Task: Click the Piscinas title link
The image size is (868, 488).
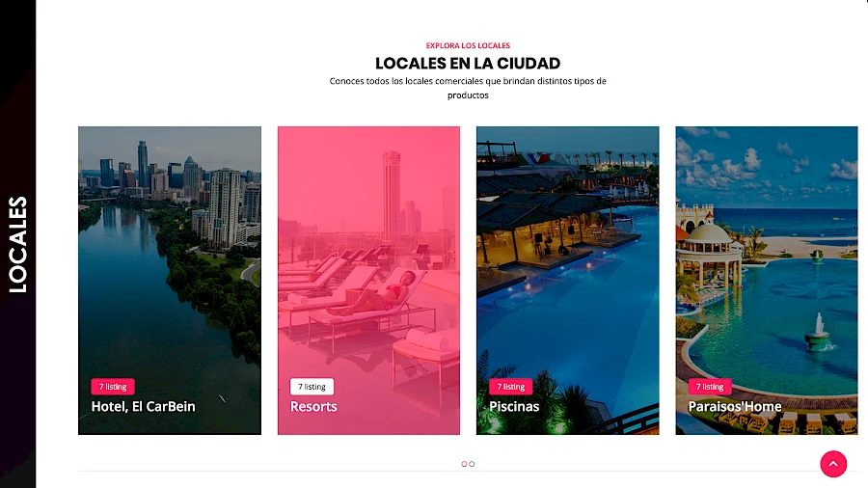Action: (x=514, y=406)
